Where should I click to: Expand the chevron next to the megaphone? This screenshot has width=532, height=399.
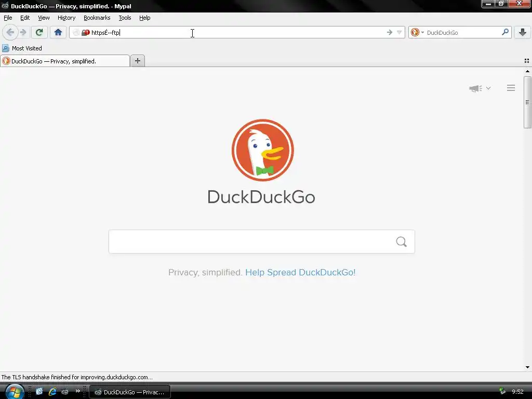click(x=488, y=88)
